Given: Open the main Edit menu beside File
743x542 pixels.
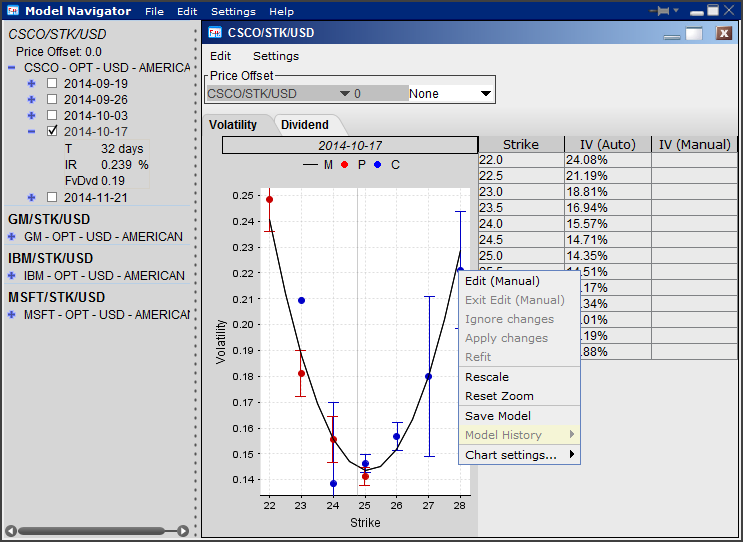Looking at the screenshot, I should coord(187,11).
